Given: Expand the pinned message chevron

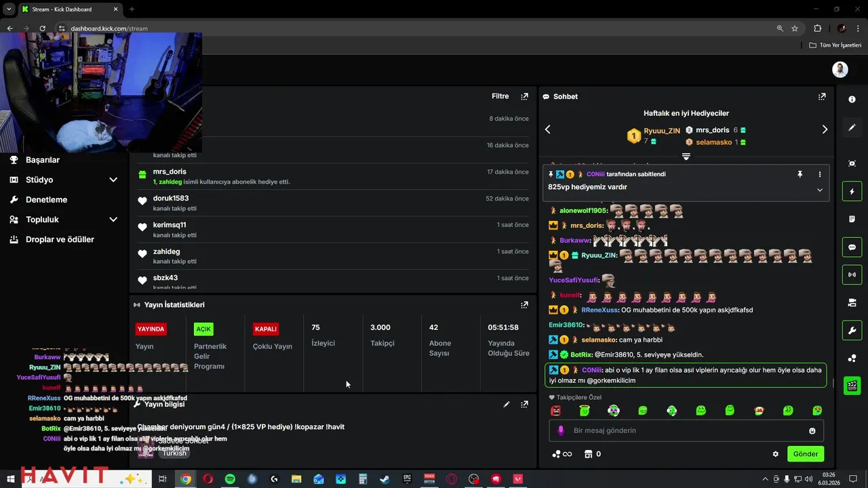Looking at the screenshot, I should click(819, 190).
